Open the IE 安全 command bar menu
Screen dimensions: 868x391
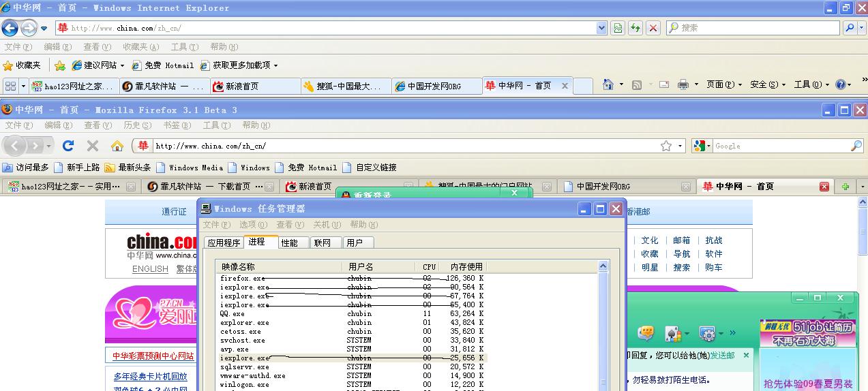pyautogui.click(x=768, y=84)
